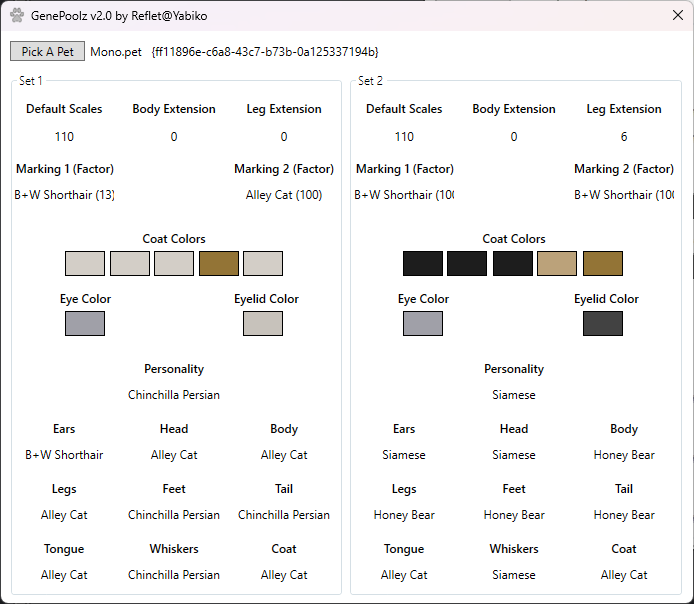Click first coat color swatch in Set 1
The height and width of the screenshot is (604, 694).
pos(85,263)
